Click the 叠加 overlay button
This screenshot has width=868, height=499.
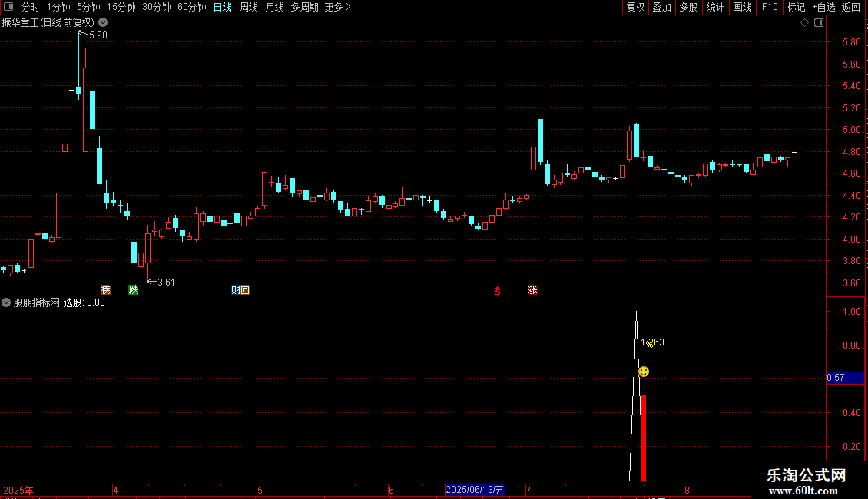point(661,7)
